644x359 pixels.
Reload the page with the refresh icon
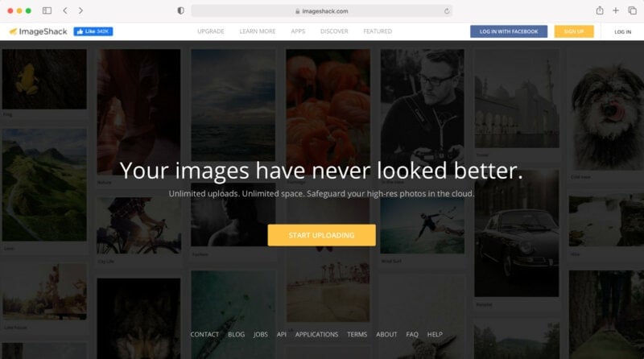click(x=447, y=11)
